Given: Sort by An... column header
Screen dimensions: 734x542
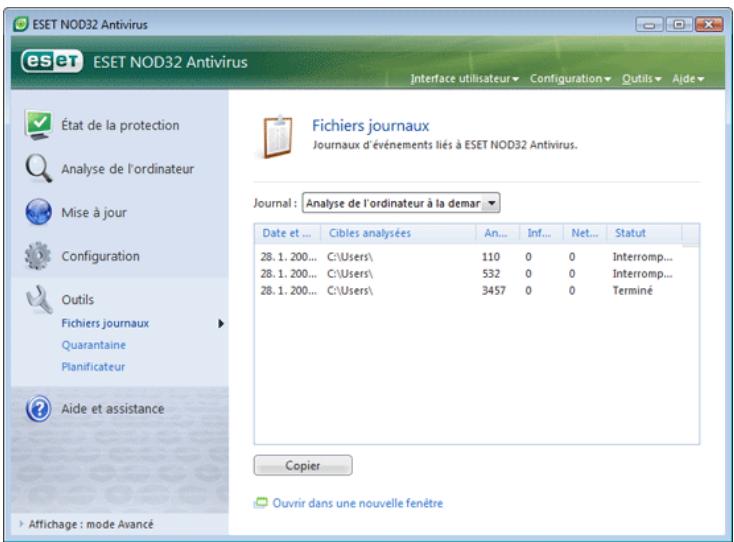Looking at the screenshot, I should [498, 233].
